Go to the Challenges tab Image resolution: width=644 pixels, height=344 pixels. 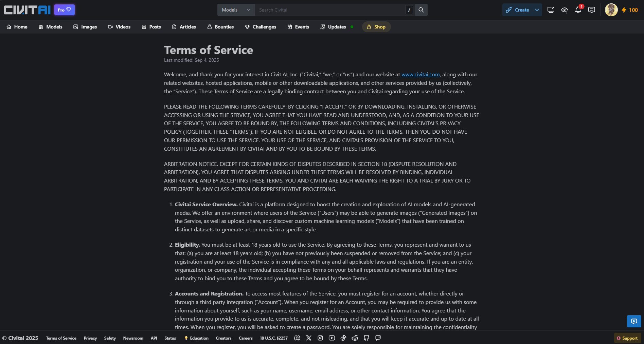[x=261, y=27]
